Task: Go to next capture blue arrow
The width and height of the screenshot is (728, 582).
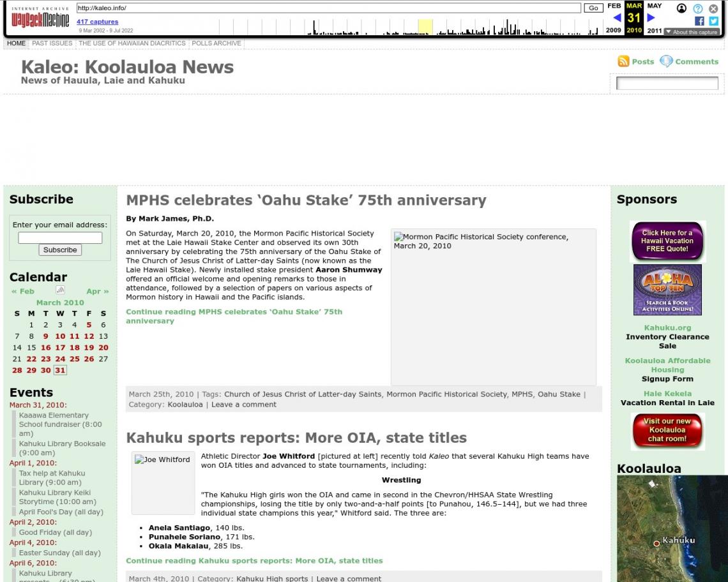Action: (x=651, y=18)
